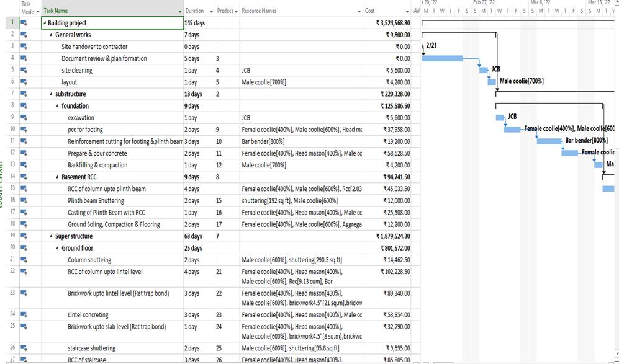
Task: Open Predecessors column filter dropdown
Action: pyautogui.click(x=236, y=11)
